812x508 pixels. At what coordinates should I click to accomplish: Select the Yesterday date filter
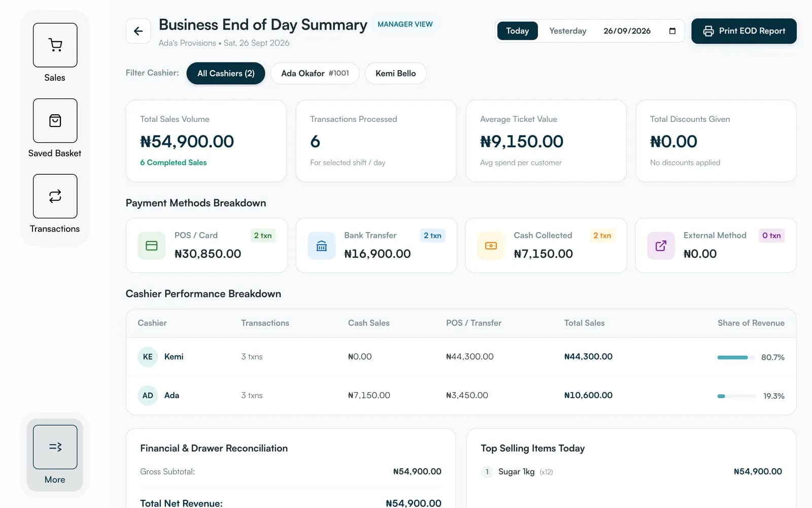[568, 31]
